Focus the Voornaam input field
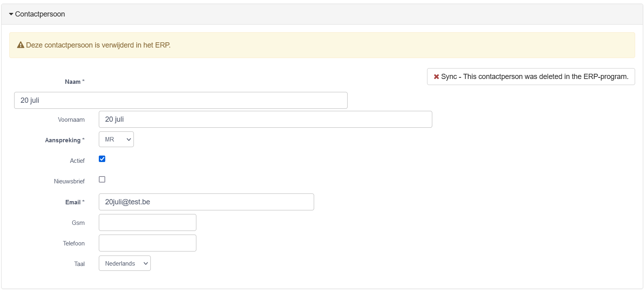Image resolution: width=644 pixels, height=293 pixels. pos(265,119)
